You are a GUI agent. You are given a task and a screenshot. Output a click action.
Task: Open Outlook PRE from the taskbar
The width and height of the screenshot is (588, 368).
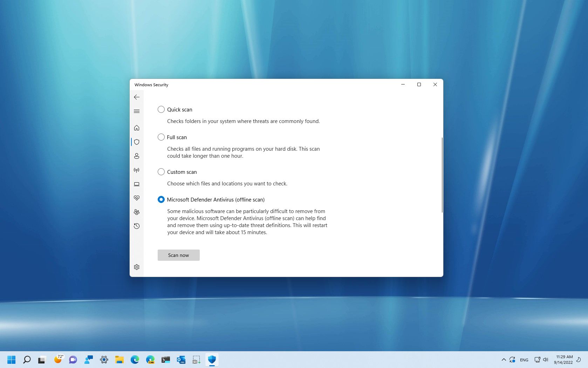click(x=181, y=360)
